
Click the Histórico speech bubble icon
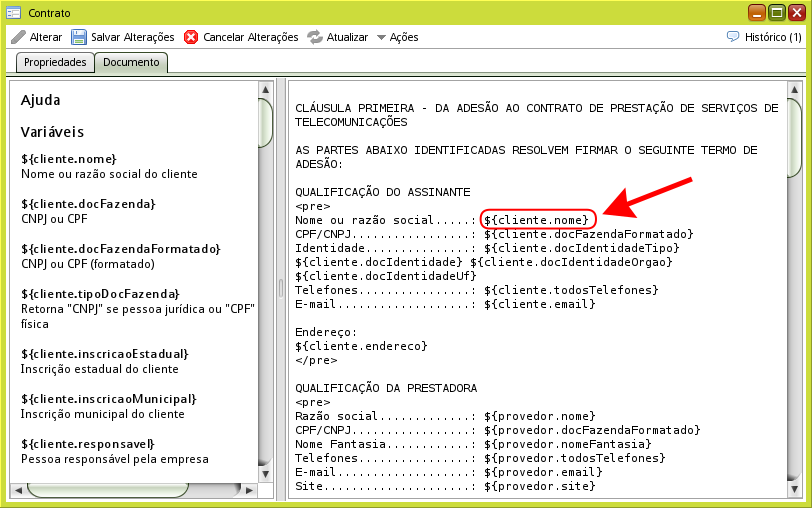(733, 37)
